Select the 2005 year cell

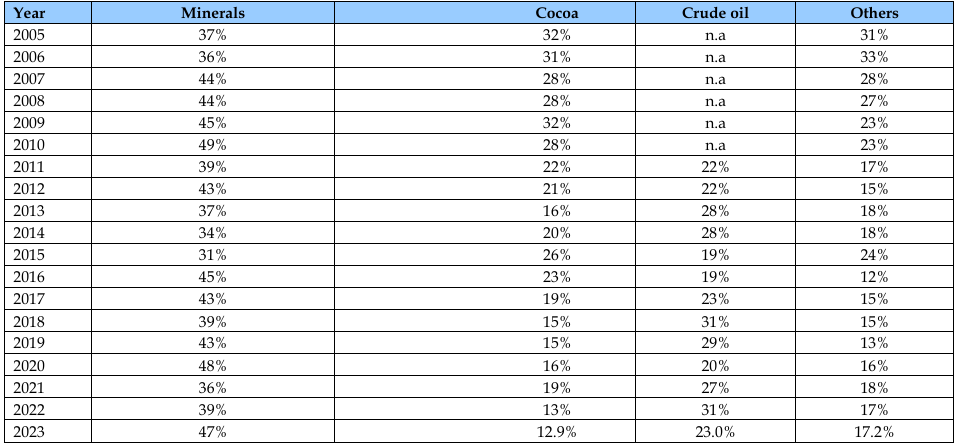tap(31, 35)
